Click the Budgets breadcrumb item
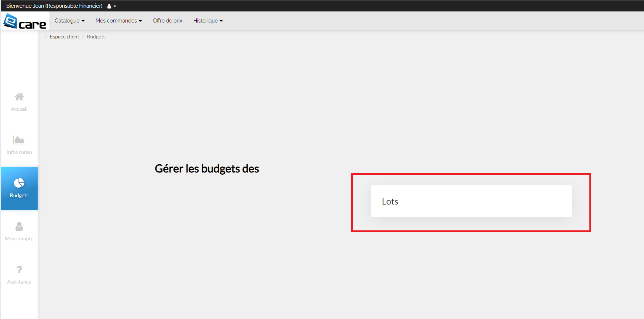 [x=96, y=37]
